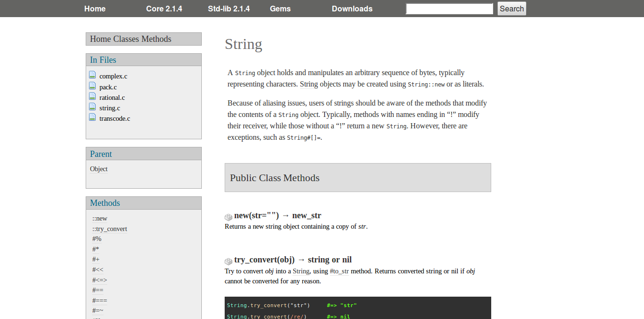Click the file icon beside transcode.c
Screen dimensions: 644x319
click(92, 117)
